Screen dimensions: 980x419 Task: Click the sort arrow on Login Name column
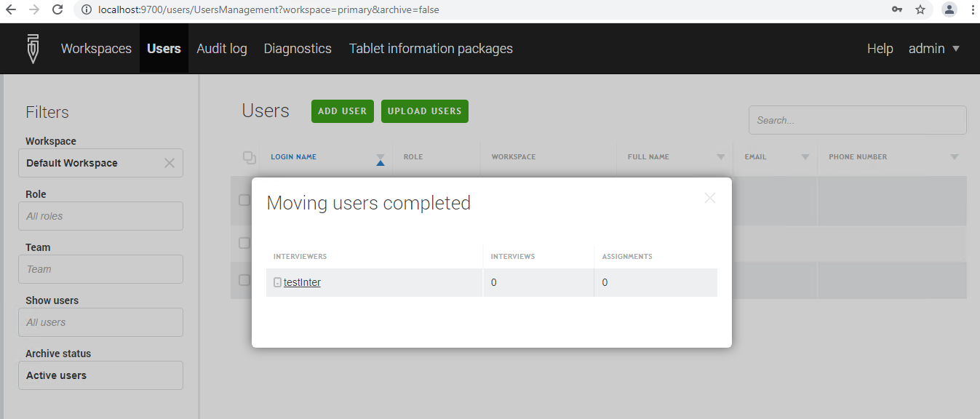coord(380,161)
